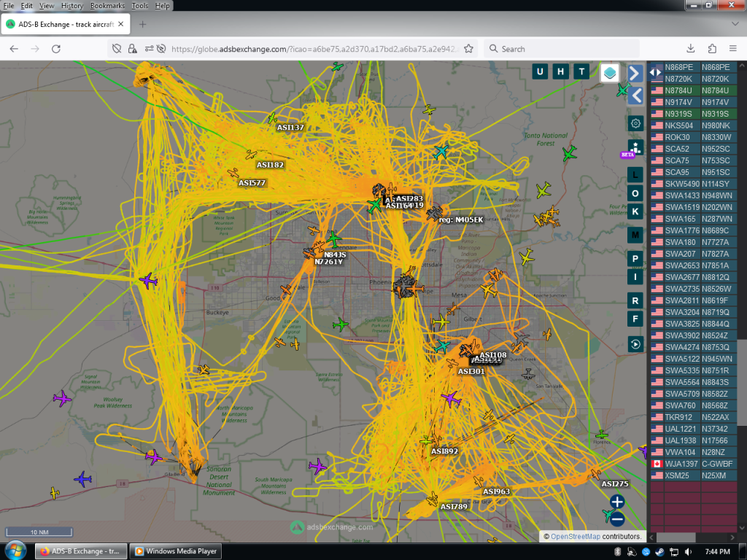Go back to previous page

14,49
